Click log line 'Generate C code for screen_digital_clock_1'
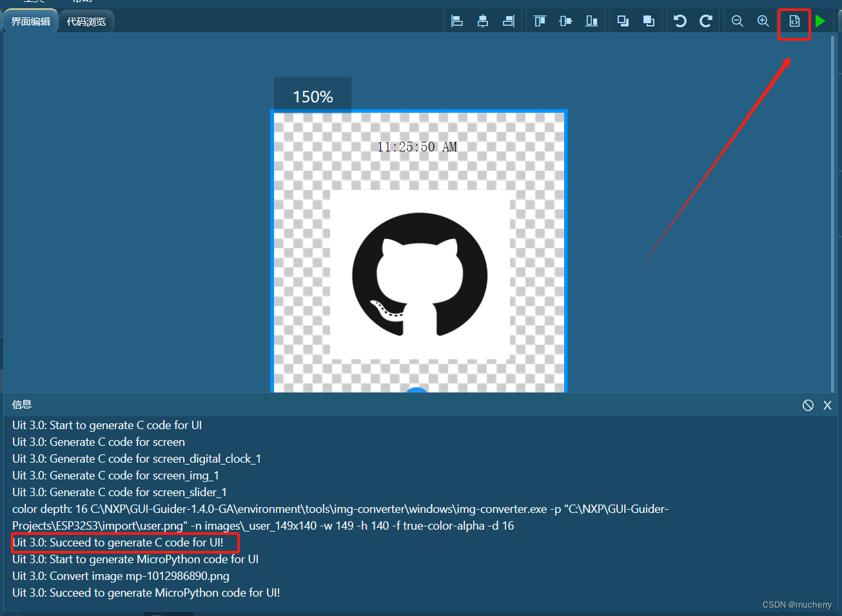The image size is (842, 616). (137, 459)
